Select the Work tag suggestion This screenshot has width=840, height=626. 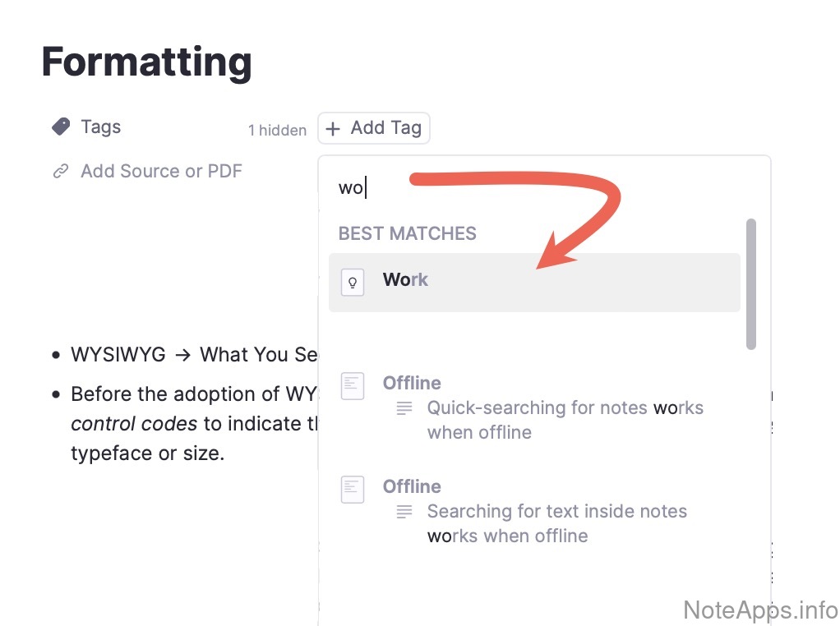[534, 282]
